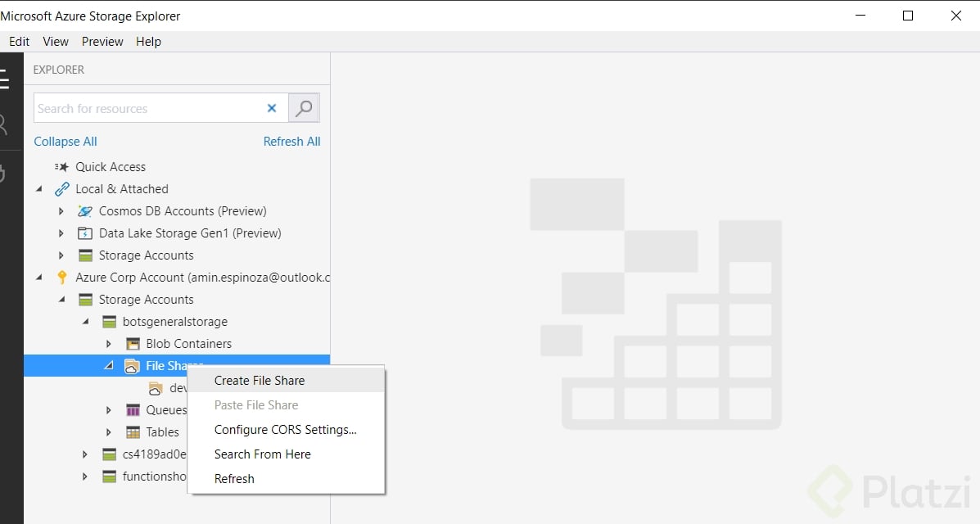Click the Blob Containers icon
980x524 pixels.
(133, 344)
